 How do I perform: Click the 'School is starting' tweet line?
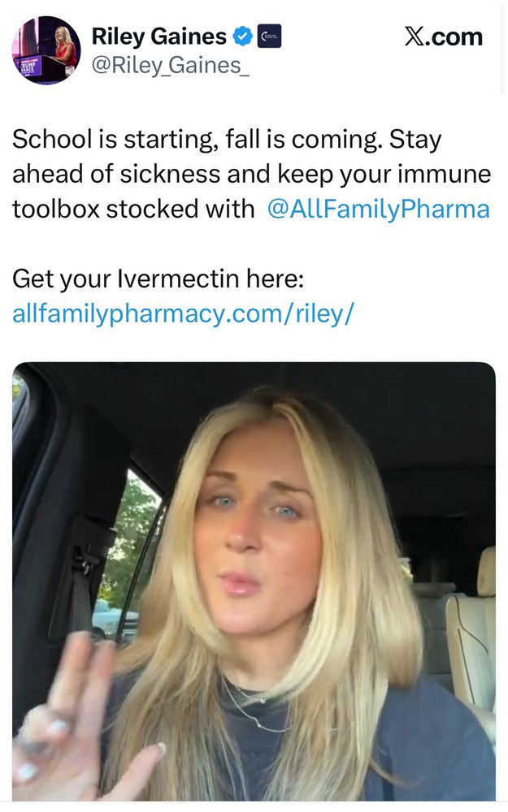pos(227,140)
